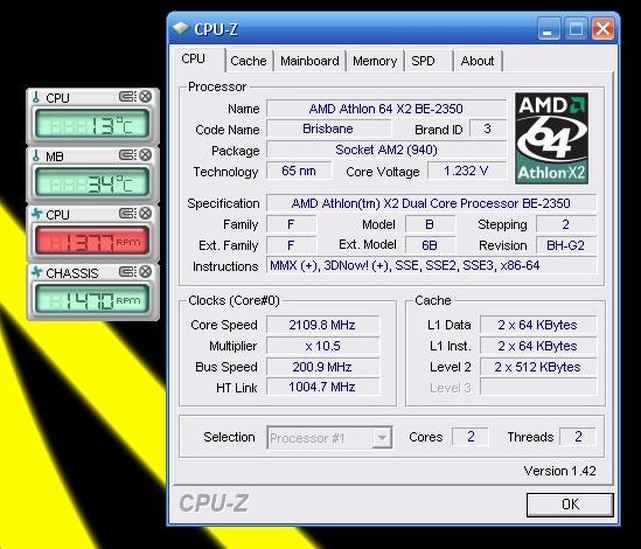Click the 2109.8 MHz core speed value

(x=323, y=325)
